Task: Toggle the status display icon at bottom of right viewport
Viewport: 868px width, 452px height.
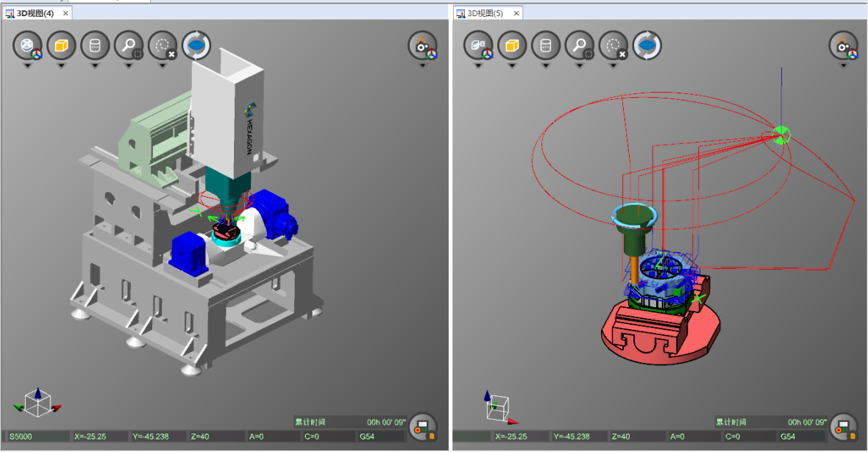Action: pos(843,426)
